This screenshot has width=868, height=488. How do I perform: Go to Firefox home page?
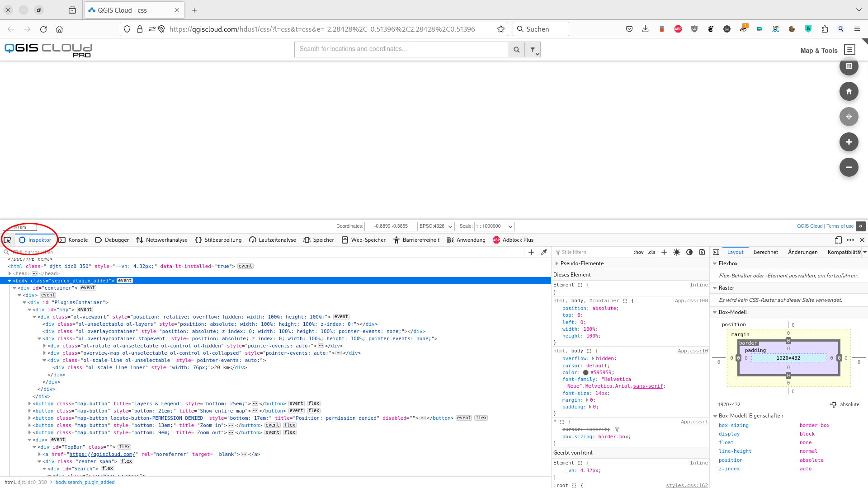(x=59, y=29)
